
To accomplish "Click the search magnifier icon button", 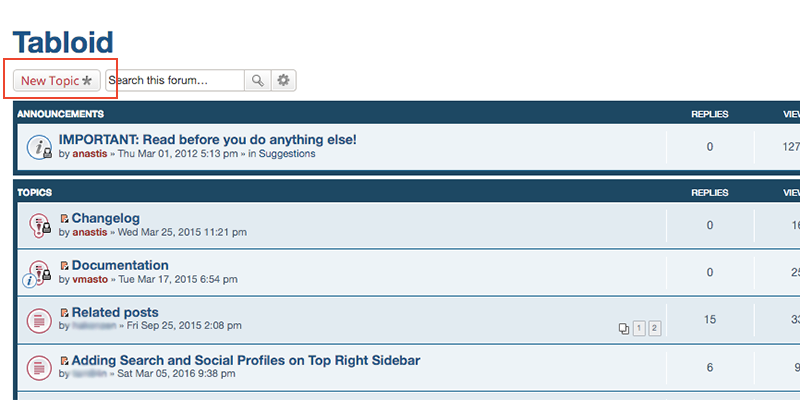I will 258,81.
